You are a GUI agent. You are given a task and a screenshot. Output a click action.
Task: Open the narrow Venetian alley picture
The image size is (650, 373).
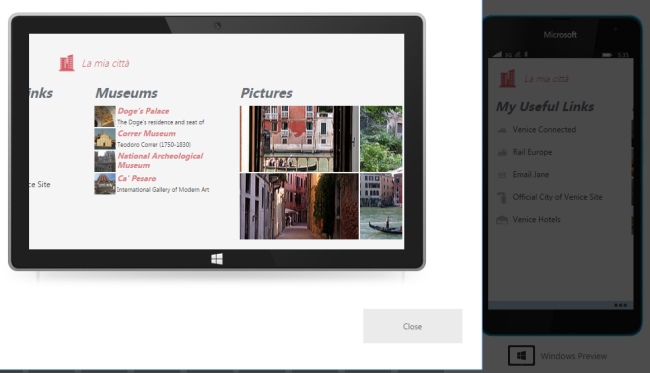point(299,206)
